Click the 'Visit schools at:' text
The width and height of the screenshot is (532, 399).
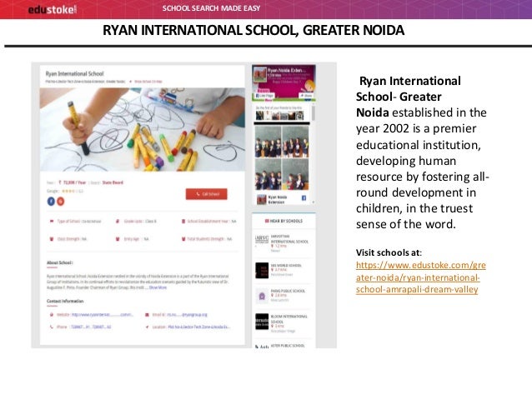coord(389,252)
